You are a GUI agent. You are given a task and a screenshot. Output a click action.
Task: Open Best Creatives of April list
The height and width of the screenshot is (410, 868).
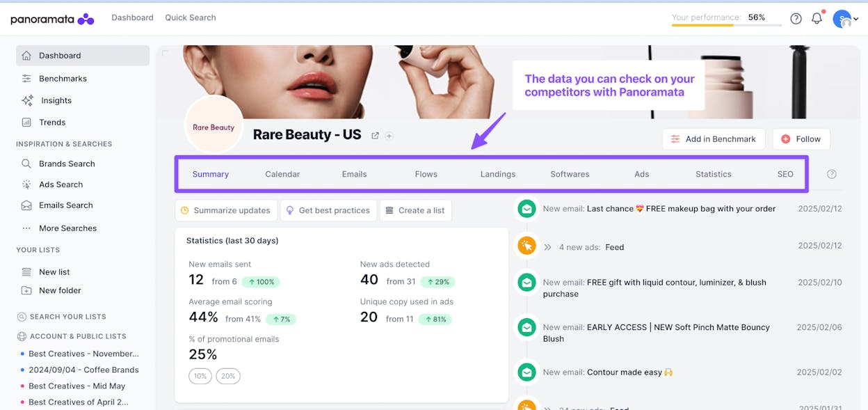tap(79, 402)
